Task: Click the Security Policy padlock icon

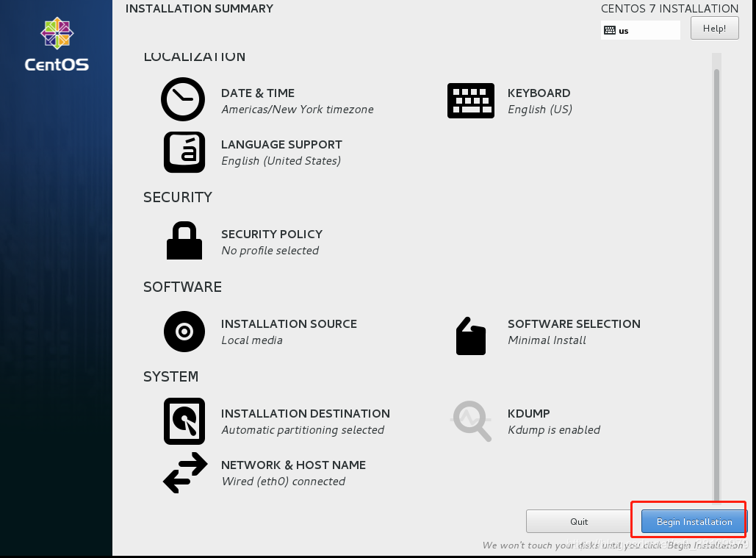Action: [184, 240]
